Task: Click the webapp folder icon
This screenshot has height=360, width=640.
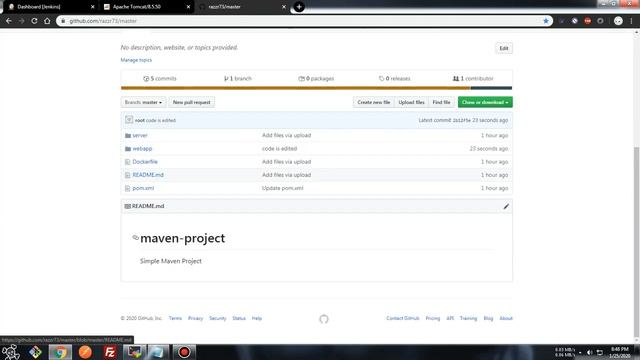Action: pyautogui.click(x=128, y=149)
